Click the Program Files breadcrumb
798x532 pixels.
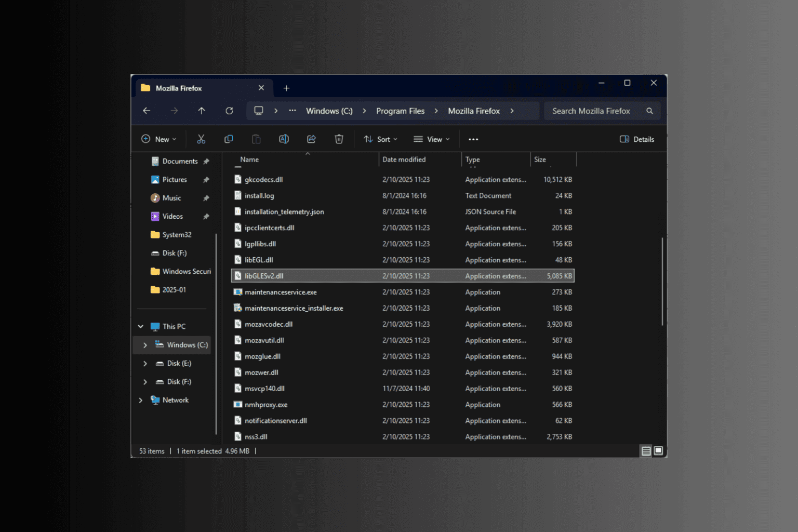click(x=400, y=111)
